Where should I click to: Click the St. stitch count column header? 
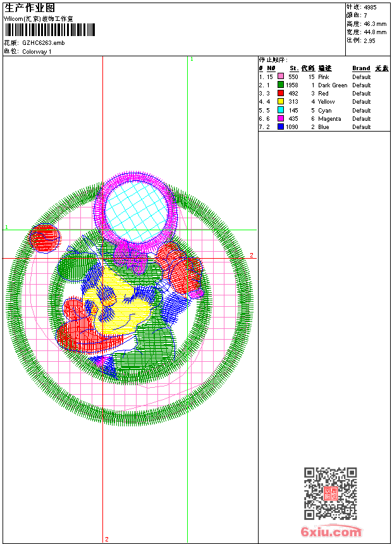tap(293, 68)
